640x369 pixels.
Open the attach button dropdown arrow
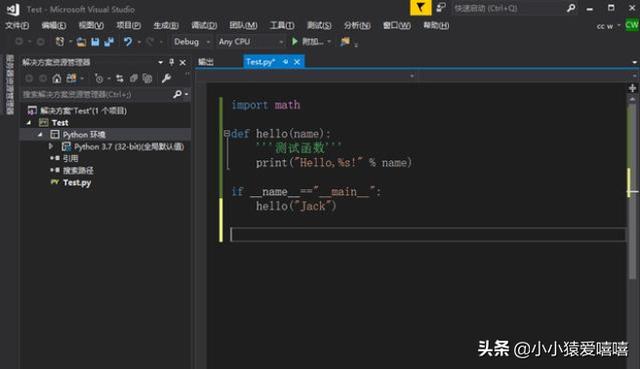(329, 42)
